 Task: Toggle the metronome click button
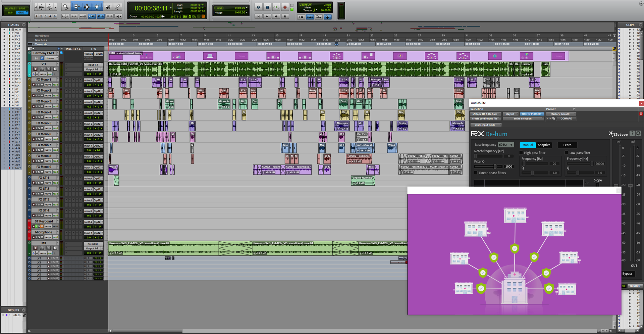coord(310,17)
